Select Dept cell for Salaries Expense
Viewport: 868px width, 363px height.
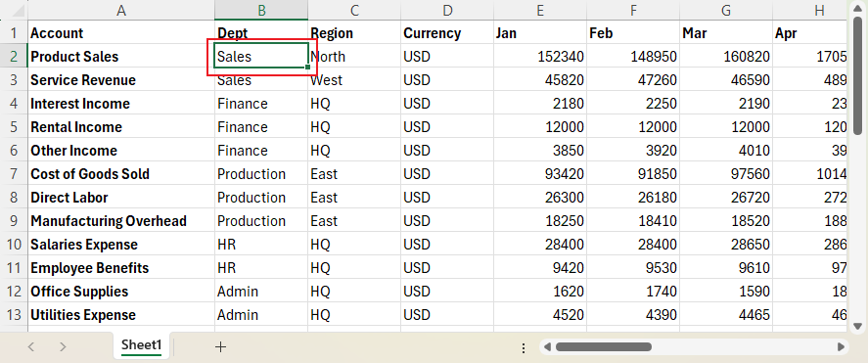pos(261,245)
